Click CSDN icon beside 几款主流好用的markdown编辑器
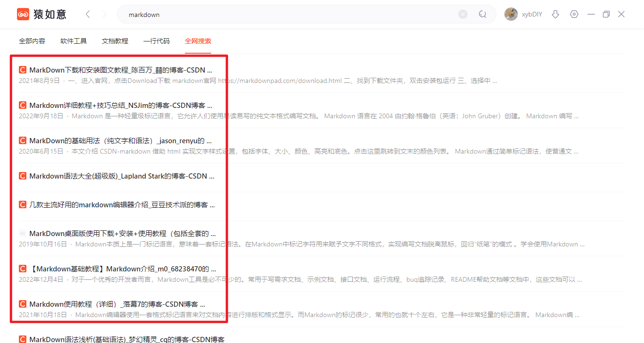 click(23, 205)
